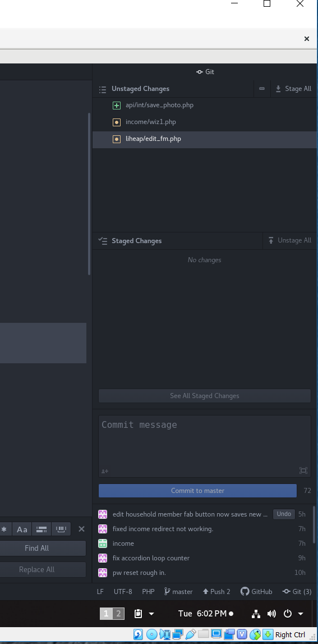The width and height of the screenshot is (318, 644).
Task: Open the power menu dropdown arrow
Action: point(301,614)
